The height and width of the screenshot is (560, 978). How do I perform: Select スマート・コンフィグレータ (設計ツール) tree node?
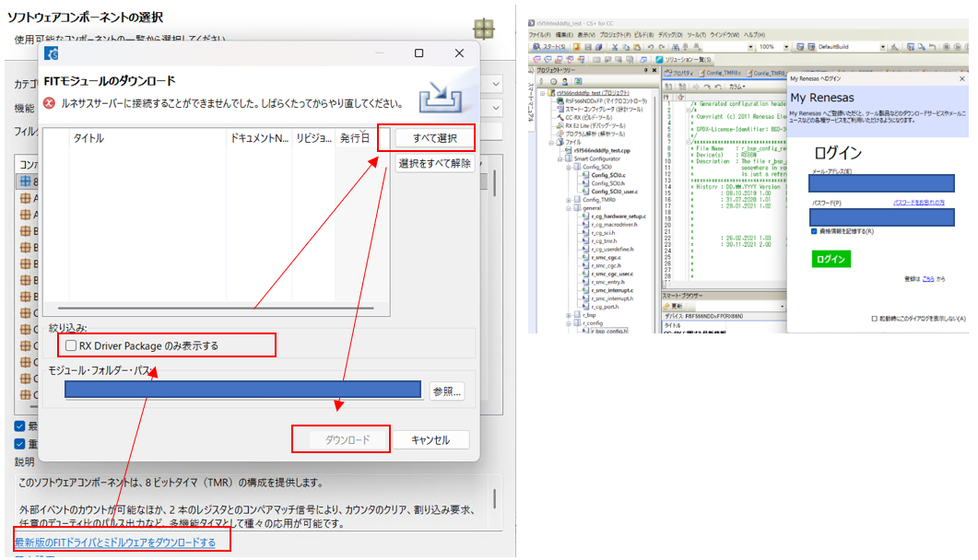pos(599,109)
